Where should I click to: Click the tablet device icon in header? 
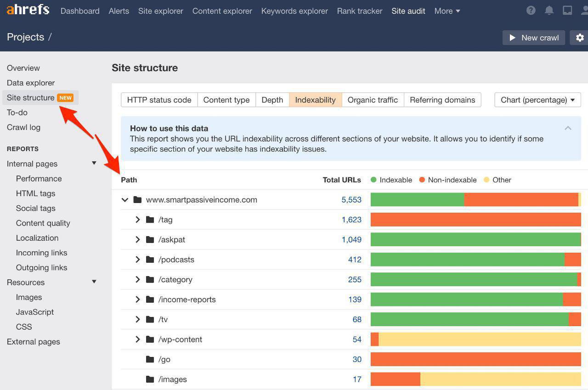pos(567,10)
